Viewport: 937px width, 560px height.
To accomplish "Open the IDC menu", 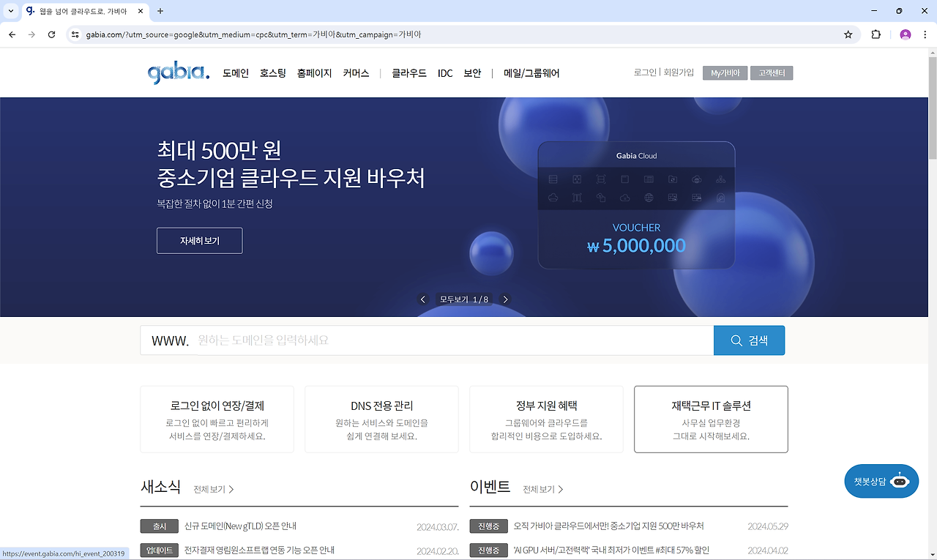I will pos(445,73).
